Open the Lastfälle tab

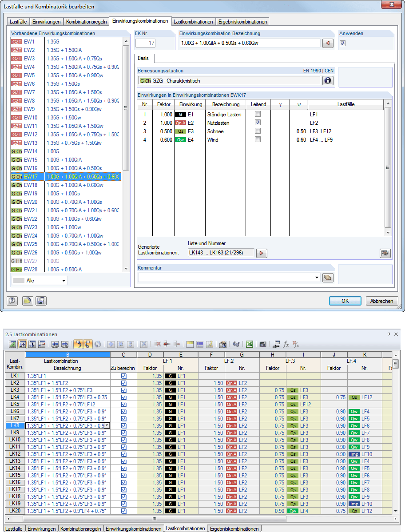(x=17, y=21)
